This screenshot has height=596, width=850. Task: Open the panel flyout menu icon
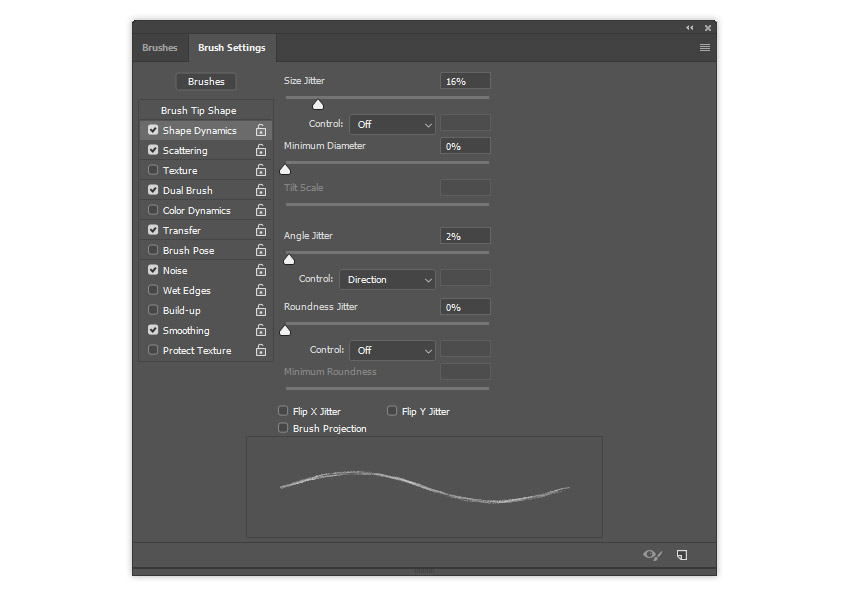[x=705, y=48]
